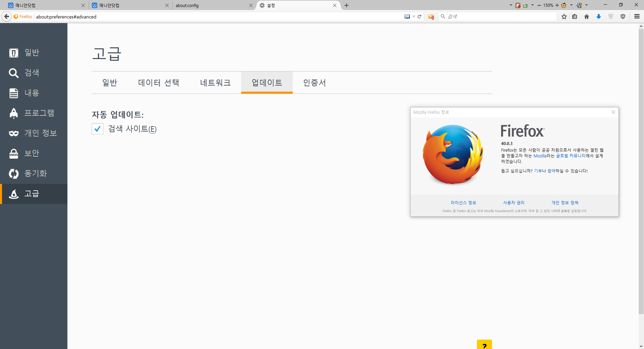Open a new tab with plus button

pyautogui.click(x=346, y=5)
